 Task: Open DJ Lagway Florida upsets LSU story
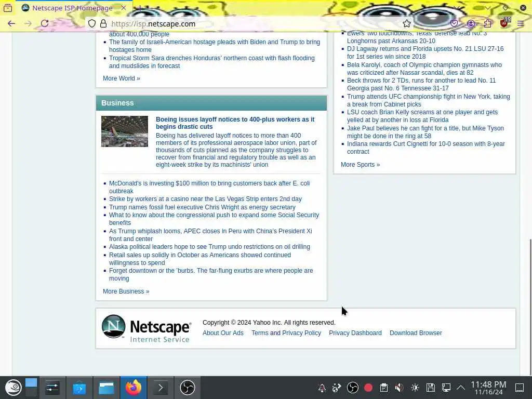click(425, 52)
